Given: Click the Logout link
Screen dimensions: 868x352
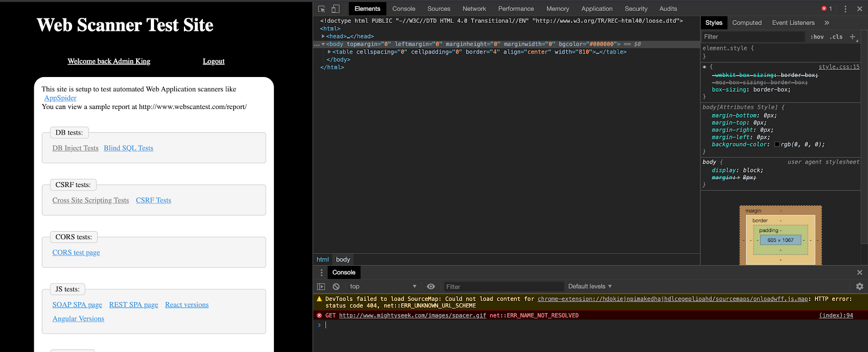Looking at the screenshot, I should pos(214,61).
